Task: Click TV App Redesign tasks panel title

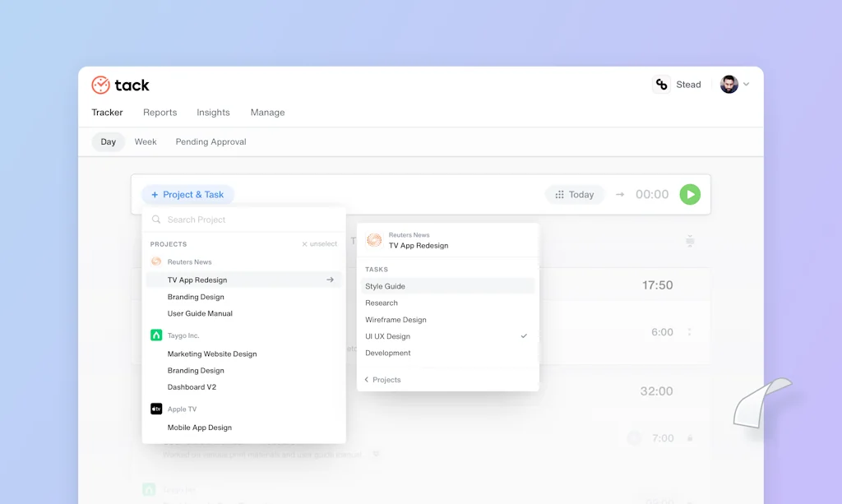Action: coord(419,246)
